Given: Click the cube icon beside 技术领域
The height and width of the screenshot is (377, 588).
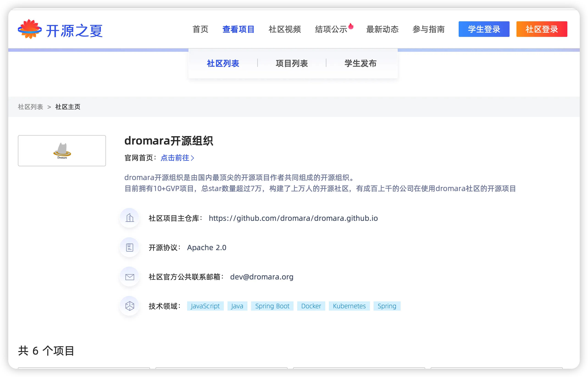Looking at the screenshot, I should click(x=130, y=306).
